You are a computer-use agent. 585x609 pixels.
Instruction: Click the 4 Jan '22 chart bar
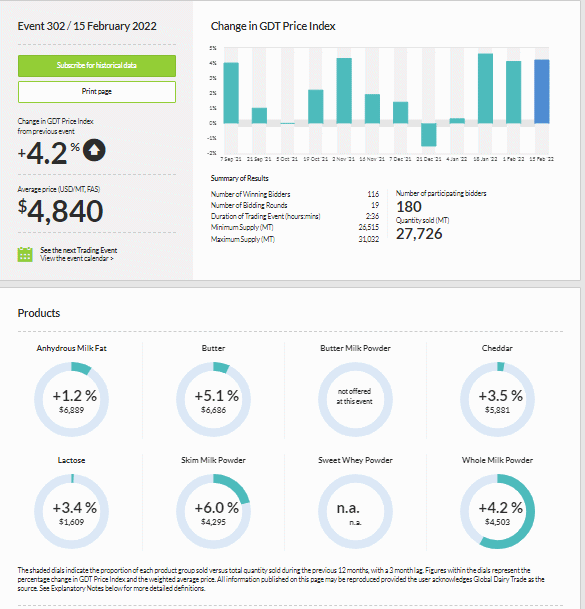[x=457, y=121]
